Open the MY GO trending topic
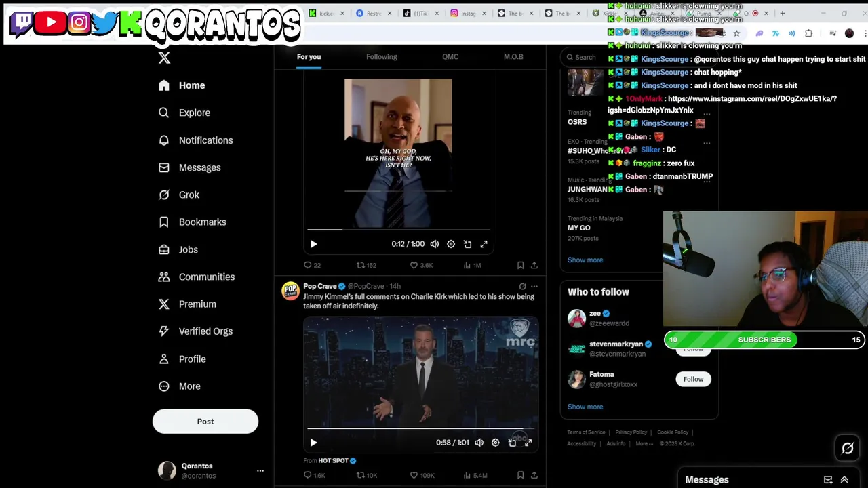Screen dimensions: 868x488 pyautogui.click(x=579, y=228)
